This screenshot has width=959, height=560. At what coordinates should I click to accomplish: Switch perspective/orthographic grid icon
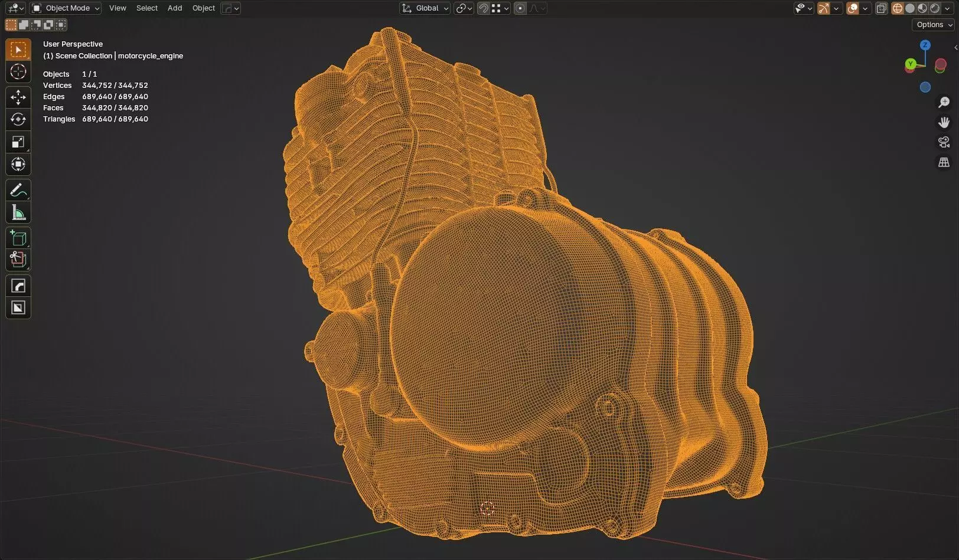point(944,162)
